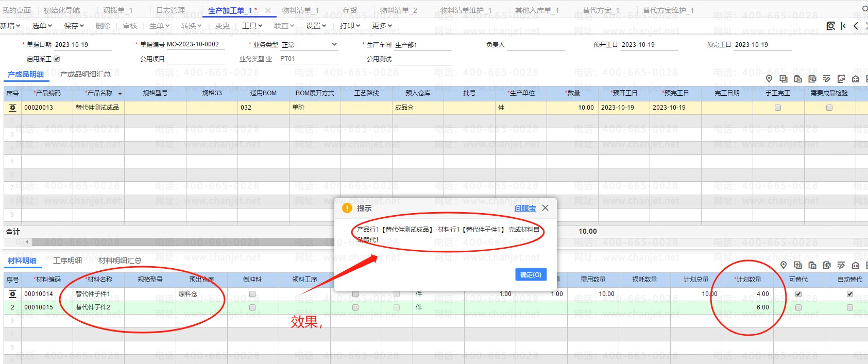Go to previous record arrow icon
The width and height of the screenshot is (868, 364).
point(856,26)
